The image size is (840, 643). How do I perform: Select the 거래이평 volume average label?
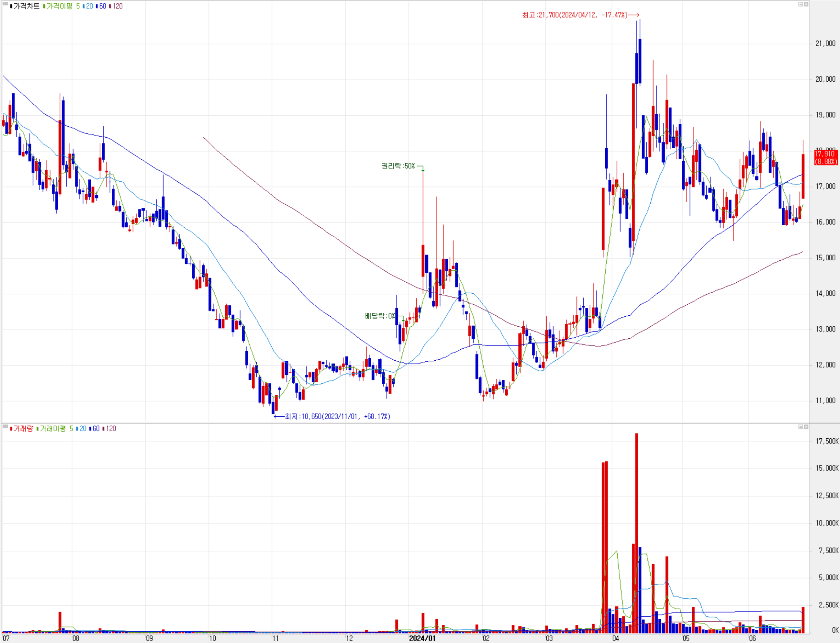(x=52, y=429)
